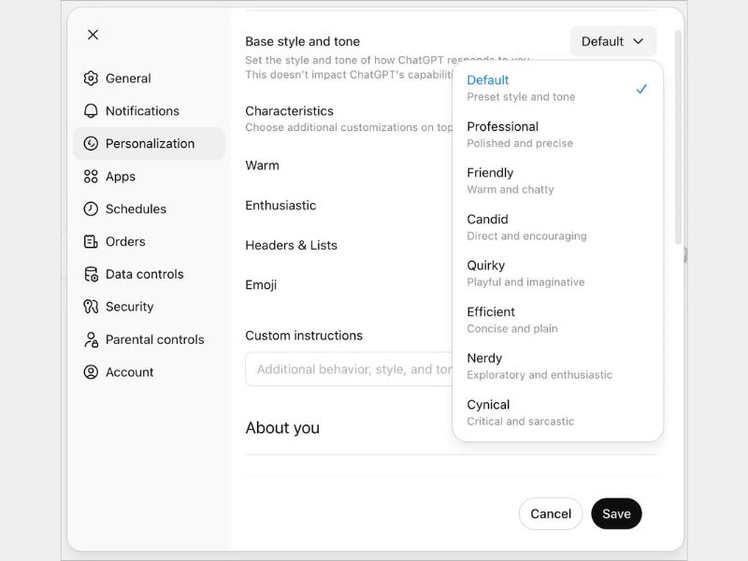This screenshot has height=561, width=748.
Task: Click the Parental controls person icon
Action: 91,339
